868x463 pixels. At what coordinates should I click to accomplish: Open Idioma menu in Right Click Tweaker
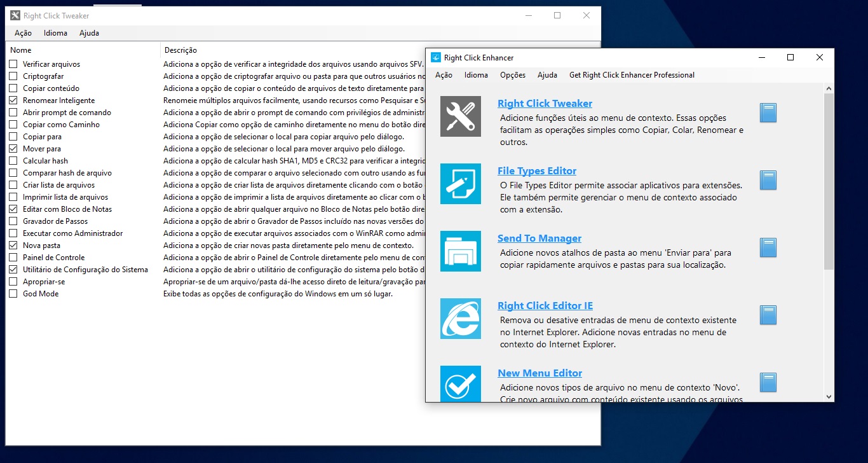(55, 33)
